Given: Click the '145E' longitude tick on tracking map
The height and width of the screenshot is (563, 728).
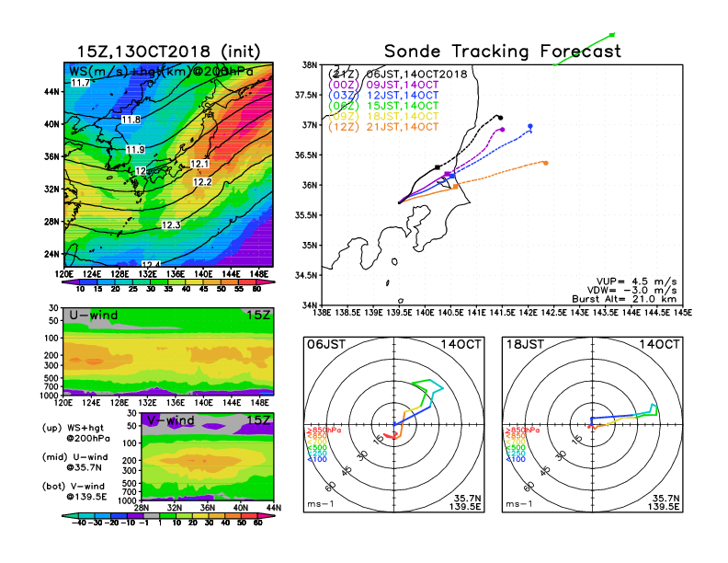Looking at the screenshot, I should pos(682,312).
